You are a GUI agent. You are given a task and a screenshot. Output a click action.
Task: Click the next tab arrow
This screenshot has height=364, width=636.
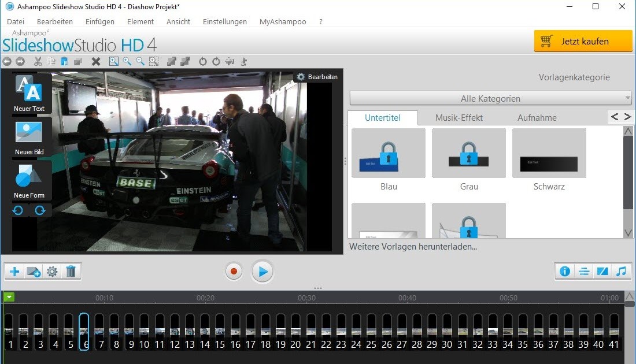[627, 117]
